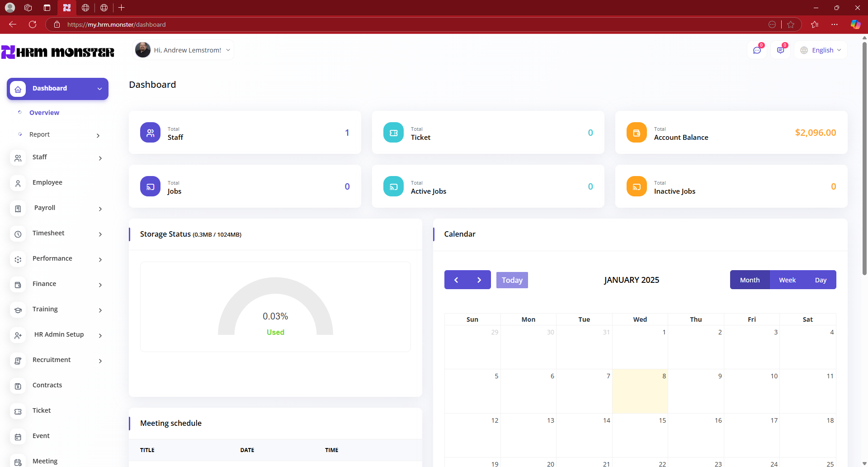Click the browser refresh button
Screen dimensions: 868x467
click(x=33, y=24)
